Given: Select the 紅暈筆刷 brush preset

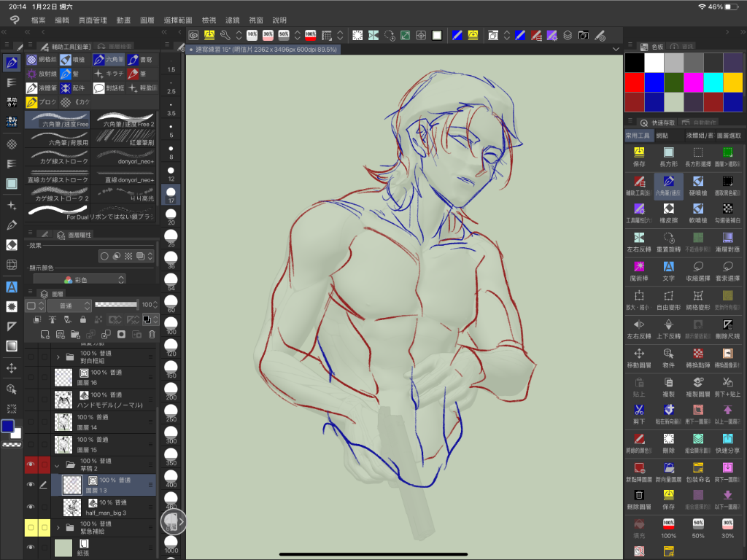Looking at the screenshot, I should click(x=125, y=138).
